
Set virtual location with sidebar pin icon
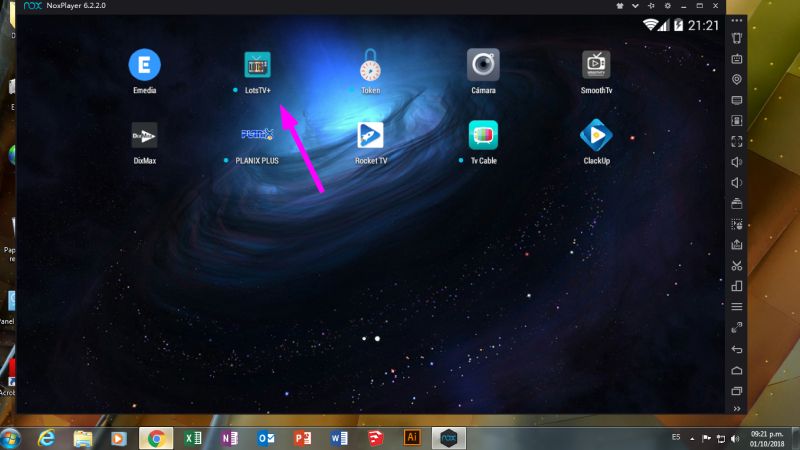pyautogui.click(x=737, y=80)
